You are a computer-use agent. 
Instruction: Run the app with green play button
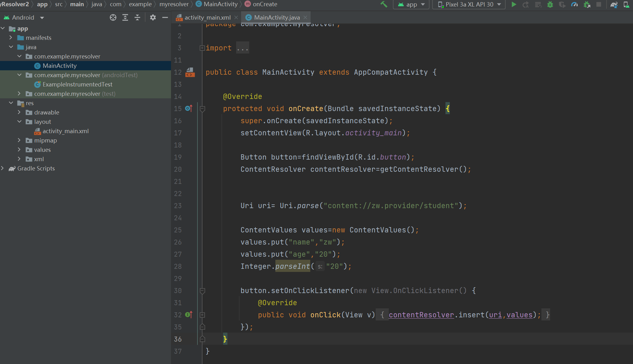point(514,4)
